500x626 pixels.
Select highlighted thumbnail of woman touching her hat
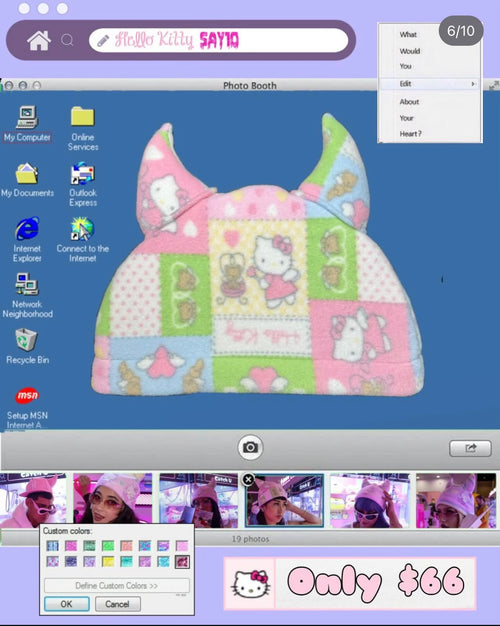point(284,500)
